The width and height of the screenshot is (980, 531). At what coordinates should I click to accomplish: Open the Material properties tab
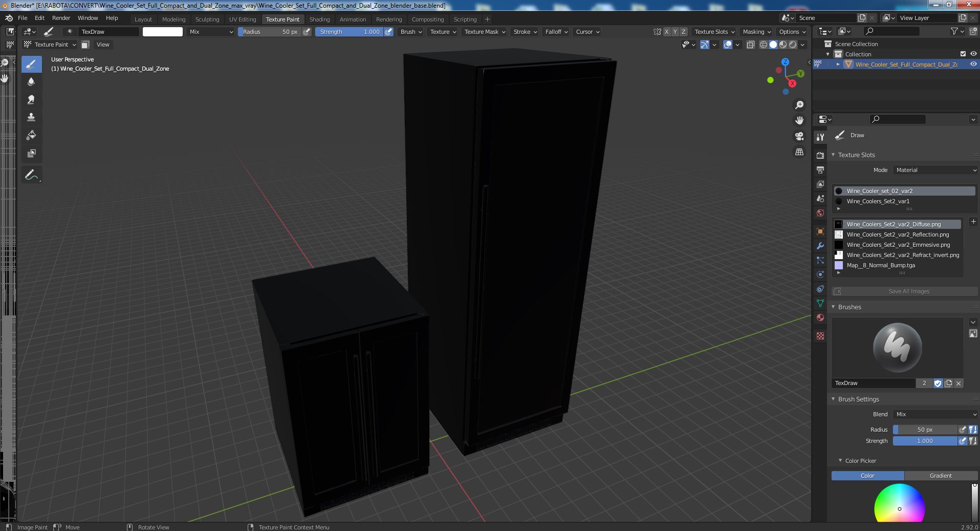[x=820, y=317]
